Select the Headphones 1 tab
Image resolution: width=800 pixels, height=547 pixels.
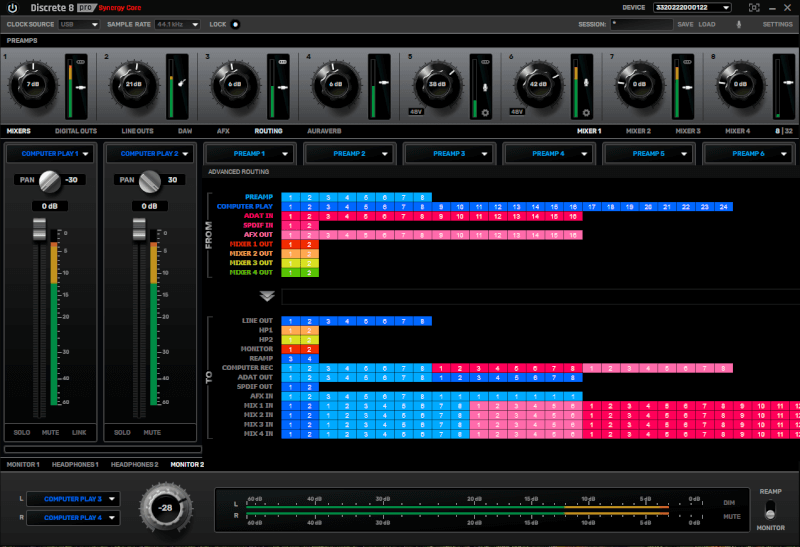point(76,465)
